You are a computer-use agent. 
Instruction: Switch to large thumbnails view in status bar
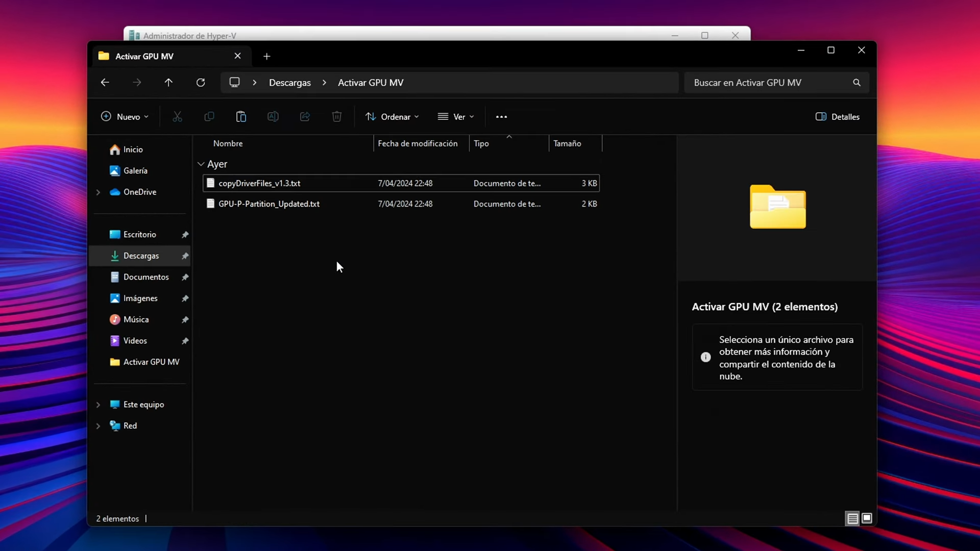pyautogui.click(x=867, y=518)
